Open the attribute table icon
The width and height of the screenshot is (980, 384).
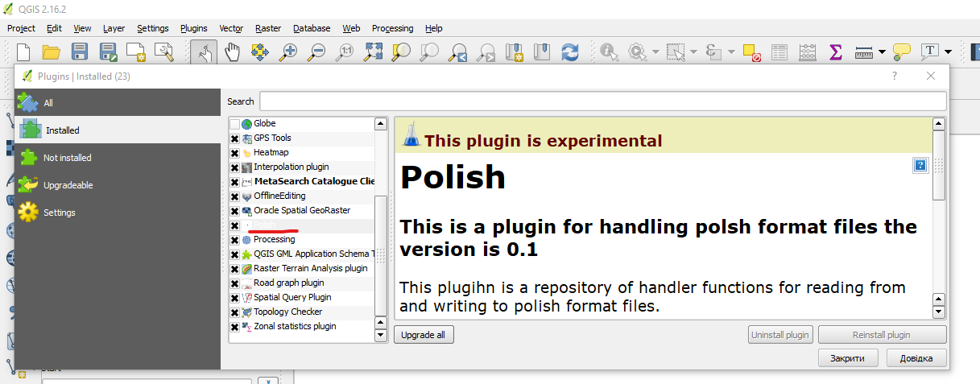tap(779, 52)
